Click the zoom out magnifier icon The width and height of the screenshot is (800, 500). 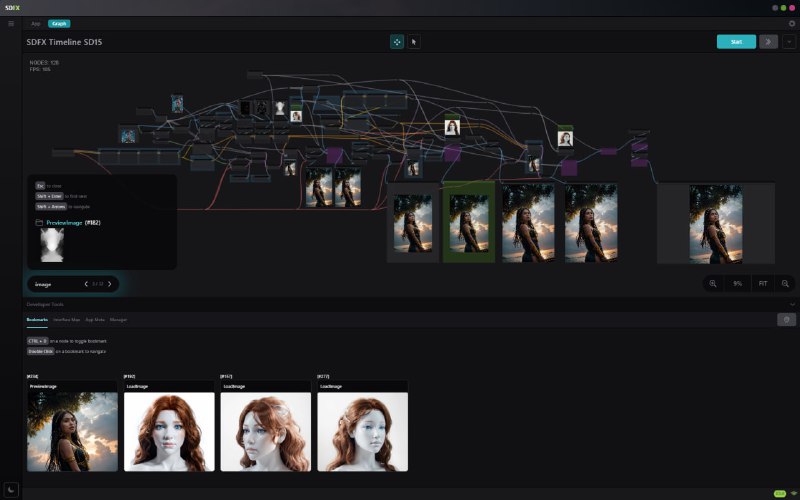click(785, 284)
